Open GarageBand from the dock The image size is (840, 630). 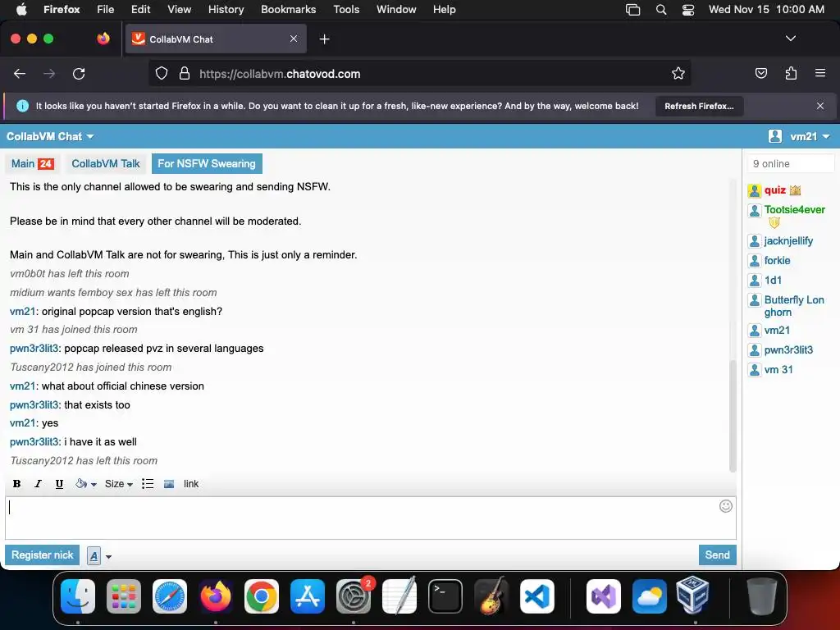pyautogui.click(x=491, y=596)
